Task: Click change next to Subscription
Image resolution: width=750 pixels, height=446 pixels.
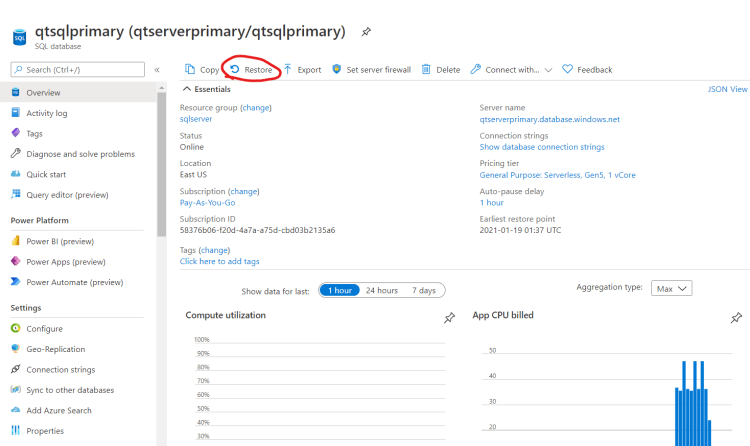Action: pos(243,191)
